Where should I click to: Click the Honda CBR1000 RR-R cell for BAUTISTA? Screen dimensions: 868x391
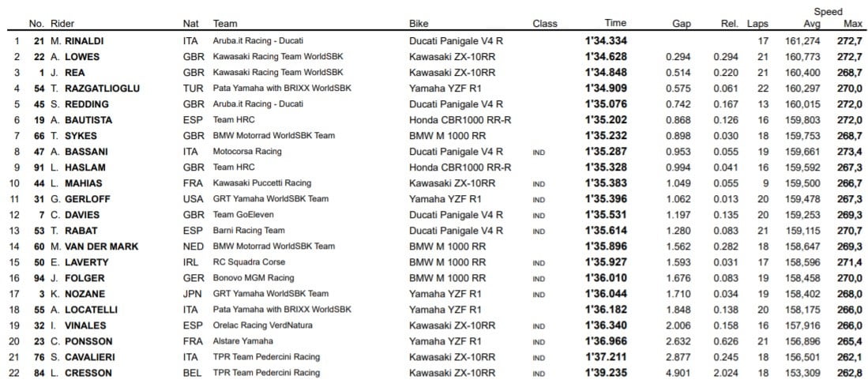[460, 119]
